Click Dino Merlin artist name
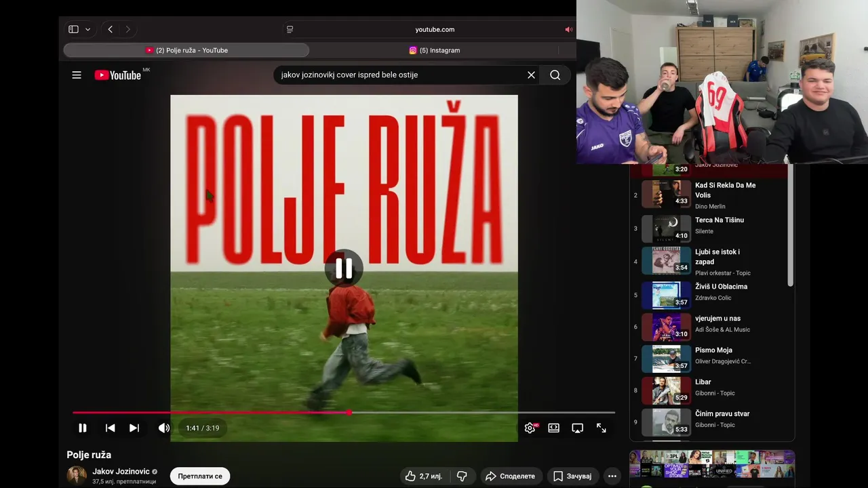 [x=710, y=207]
